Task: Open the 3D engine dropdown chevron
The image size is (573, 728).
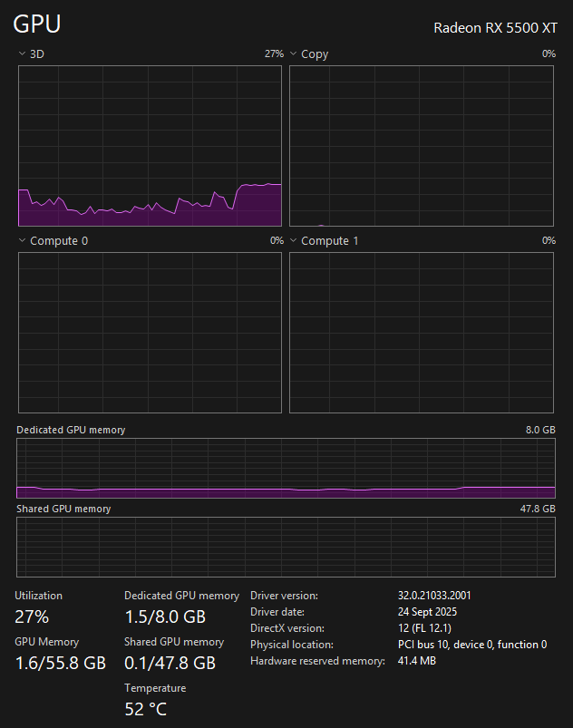Action: point(22,53)
